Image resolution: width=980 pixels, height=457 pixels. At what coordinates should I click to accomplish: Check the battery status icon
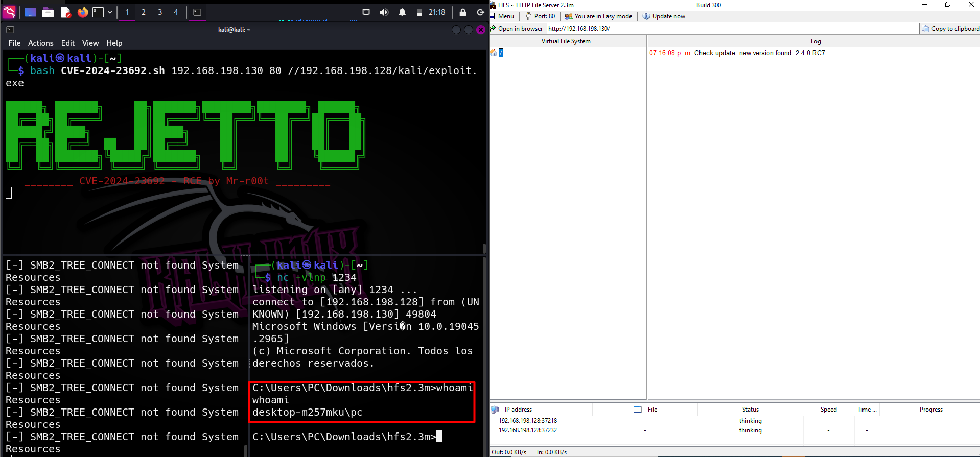coord(419,12)
